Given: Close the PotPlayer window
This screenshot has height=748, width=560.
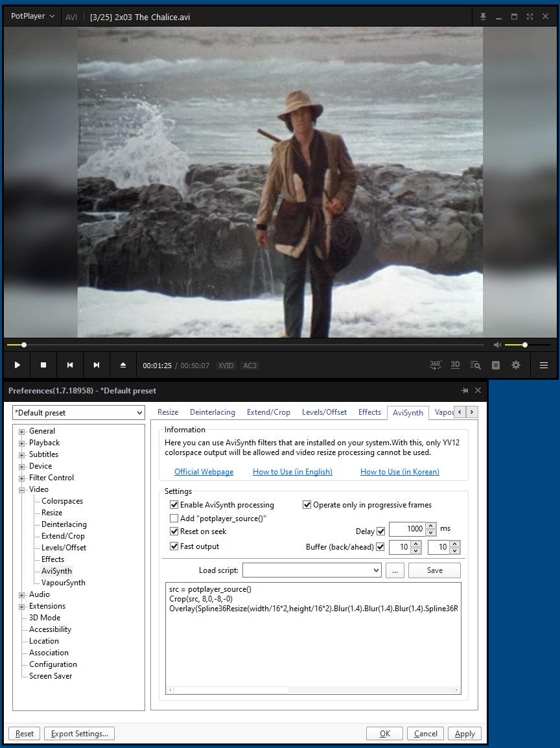Looking at the screenshot, I should (x=545, y=17).
